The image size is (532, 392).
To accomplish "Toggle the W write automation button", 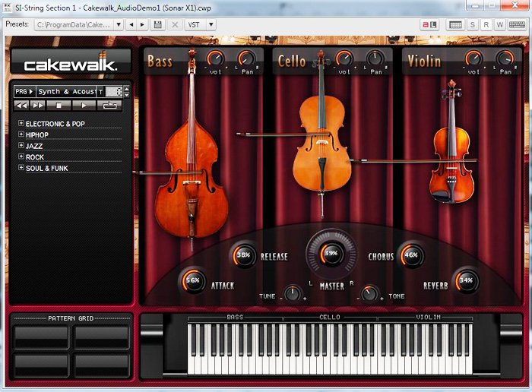I will [500, 25].
